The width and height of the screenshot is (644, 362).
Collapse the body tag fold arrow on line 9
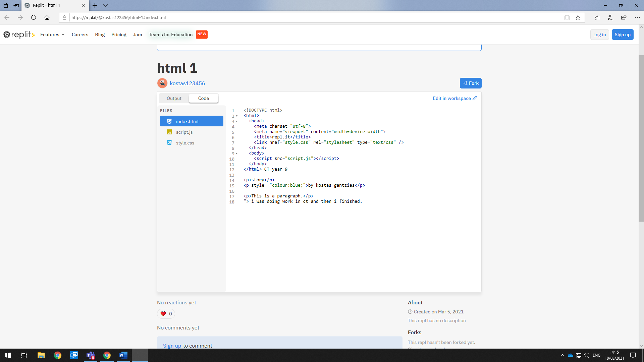pyautogui.click(x=236, y=154)
